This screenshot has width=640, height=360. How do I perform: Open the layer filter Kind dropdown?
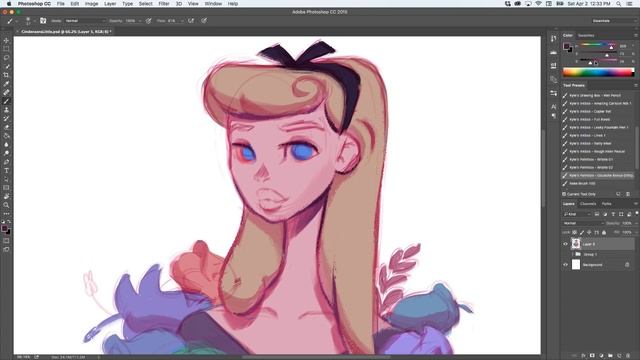577,214
